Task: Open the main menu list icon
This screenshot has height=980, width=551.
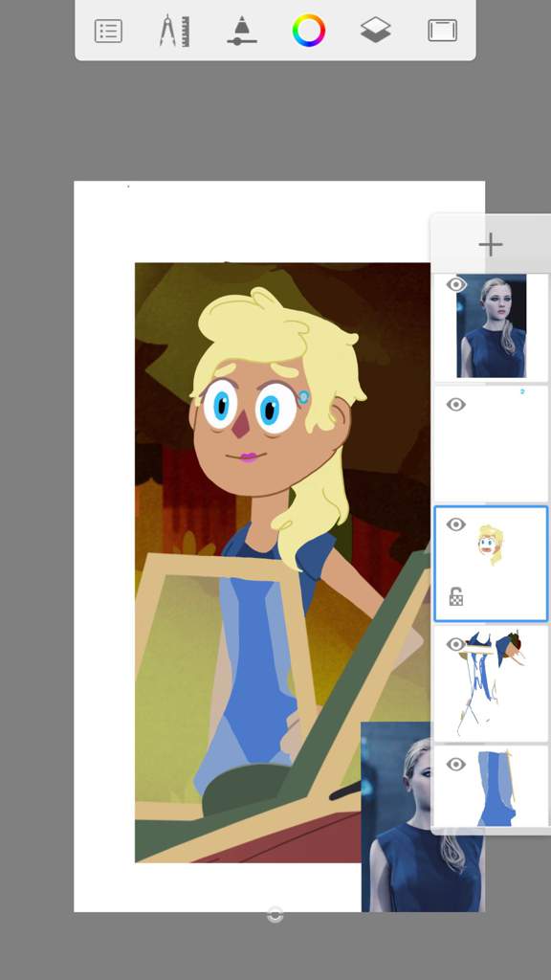Action: [108, 31]
